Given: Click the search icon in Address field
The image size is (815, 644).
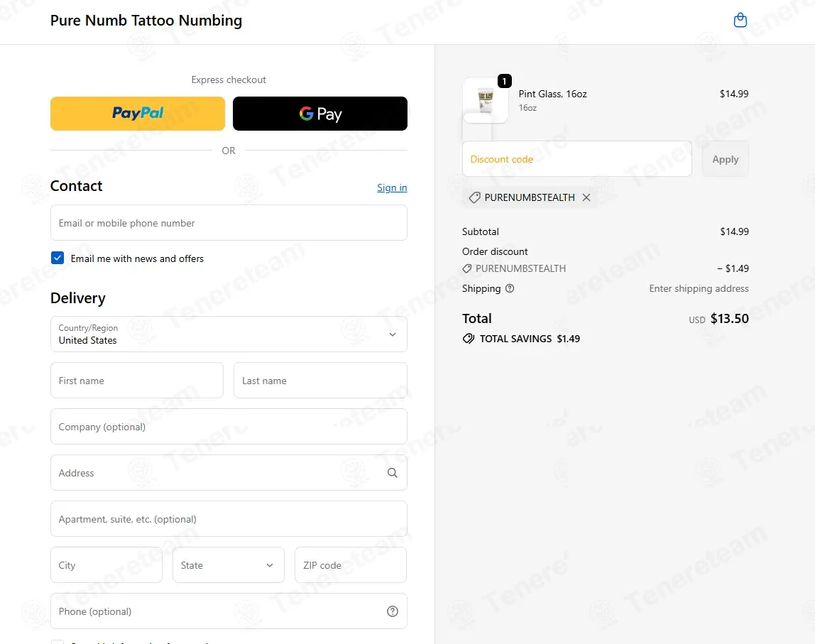Looking at the screenshot, I should [393, 472].
